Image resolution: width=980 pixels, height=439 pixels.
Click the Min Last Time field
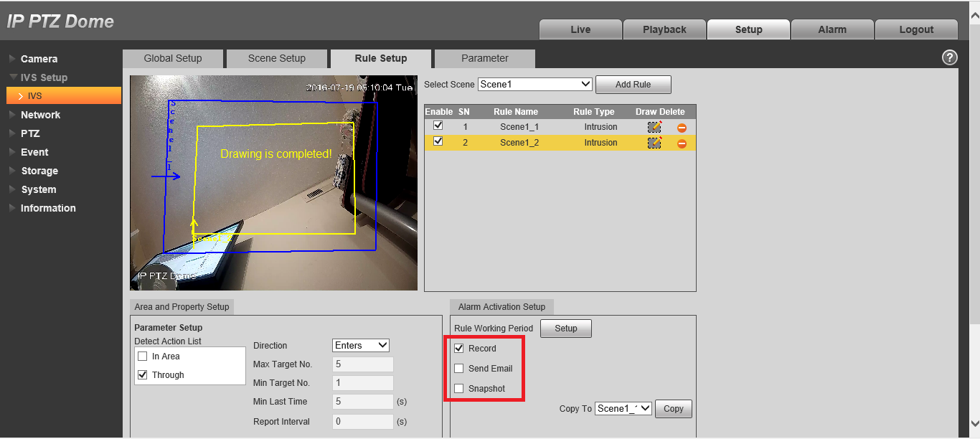pyautogui.click(x=363, y=402)
